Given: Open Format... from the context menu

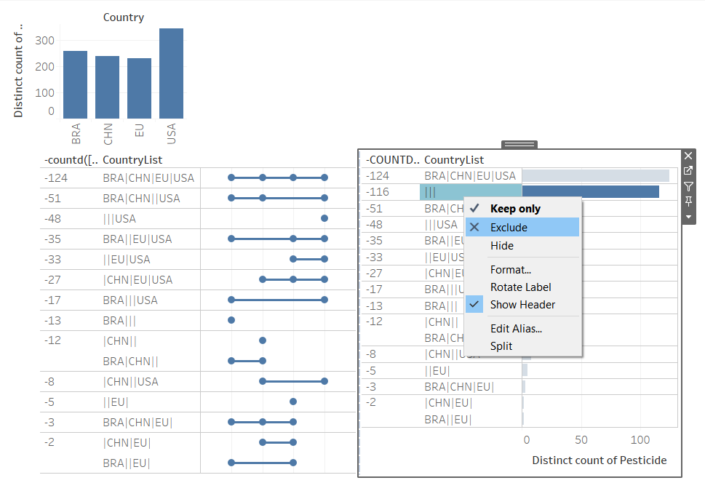Looking at the screenshot, I should [x=510, y=269].
